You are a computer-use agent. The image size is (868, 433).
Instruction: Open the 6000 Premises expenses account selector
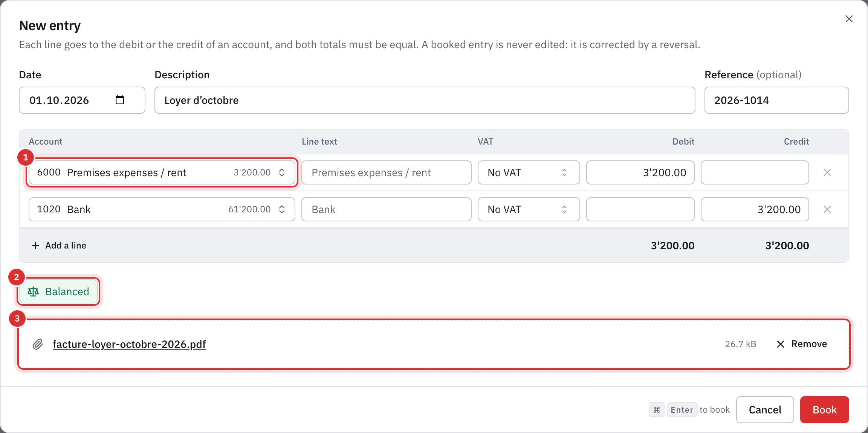[162, 172]
